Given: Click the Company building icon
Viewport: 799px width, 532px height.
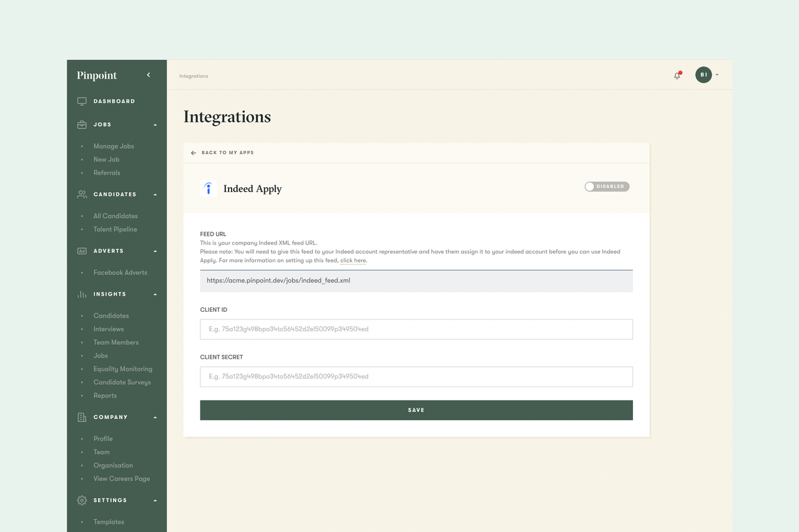Looking at the screenshot, I should (81, 417).
